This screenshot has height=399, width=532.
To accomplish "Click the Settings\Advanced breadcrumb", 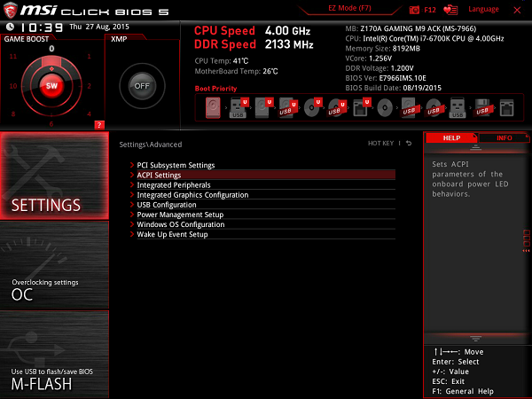I will coord(151,145).
